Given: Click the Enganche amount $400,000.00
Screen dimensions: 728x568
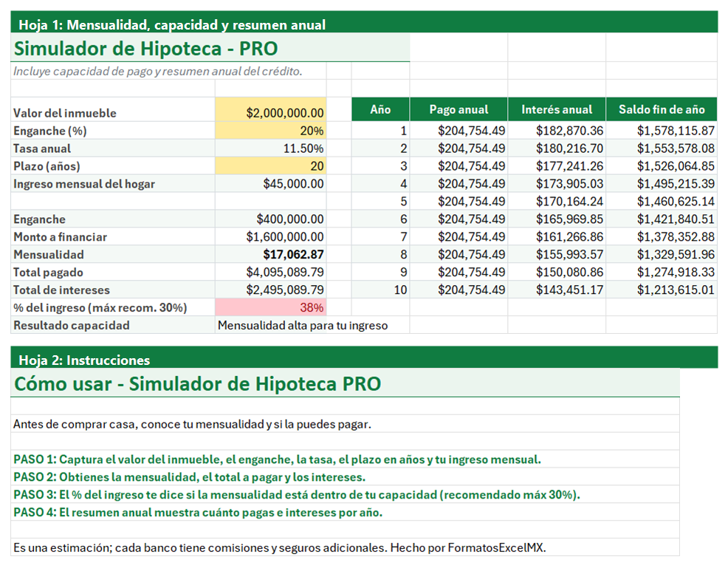Looking at the screenshot, I should [271, 219].
